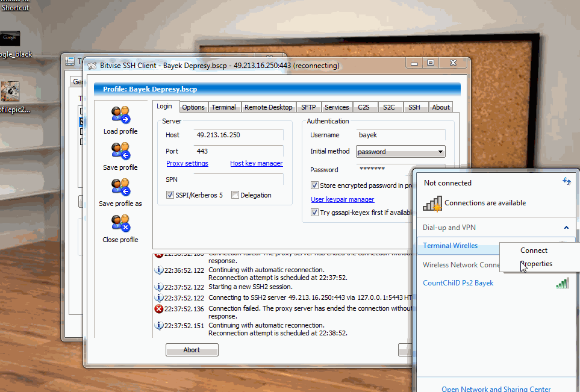Toggle Try gssapi-keyex first checkbox
The image size is (580, 392).
pyautogui.click(x=314, y=213)
